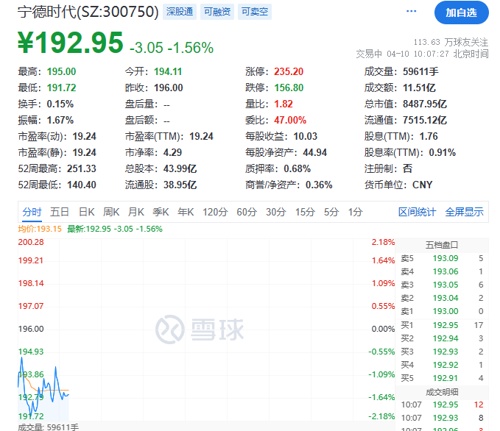Switch to the 30分 chart tab
The width and height of the screenshot is (500, 431).
click(x=276, y=212)
